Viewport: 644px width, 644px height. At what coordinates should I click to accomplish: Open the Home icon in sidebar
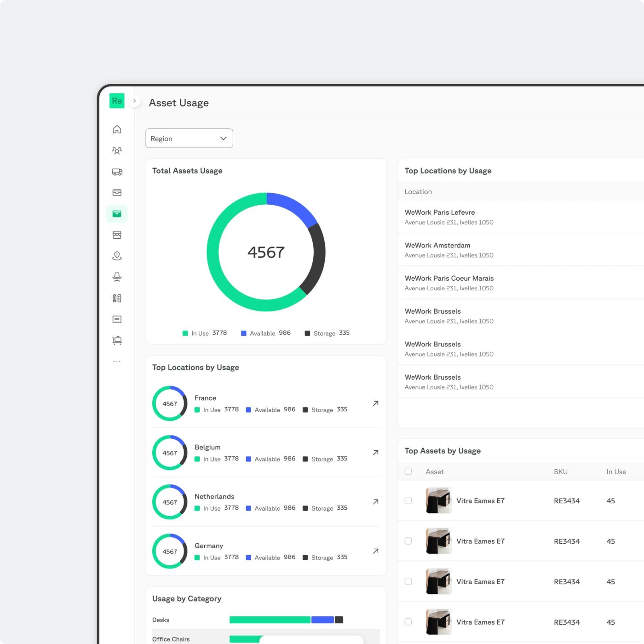click(x=117, y=129)
